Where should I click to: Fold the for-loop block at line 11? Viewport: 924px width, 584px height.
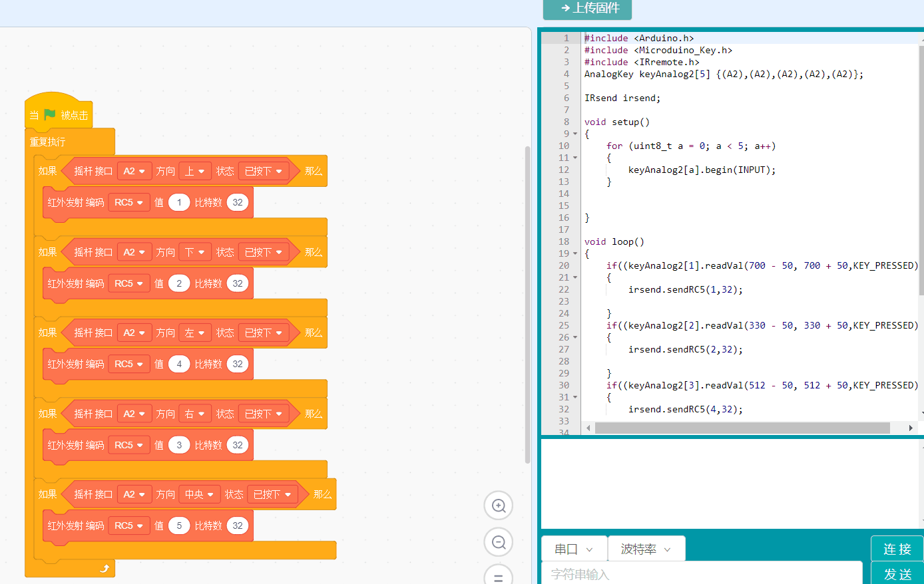pos(575,158)
